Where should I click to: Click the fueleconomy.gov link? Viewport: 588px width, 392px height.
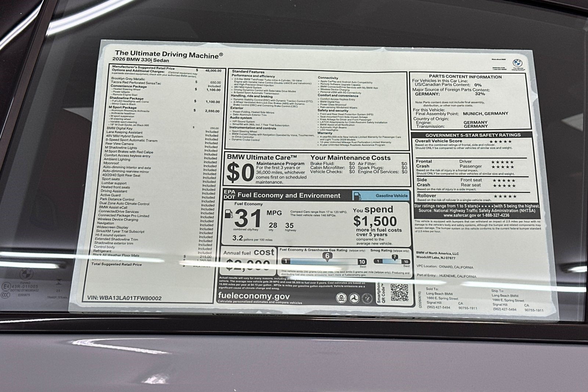point(254,296)
